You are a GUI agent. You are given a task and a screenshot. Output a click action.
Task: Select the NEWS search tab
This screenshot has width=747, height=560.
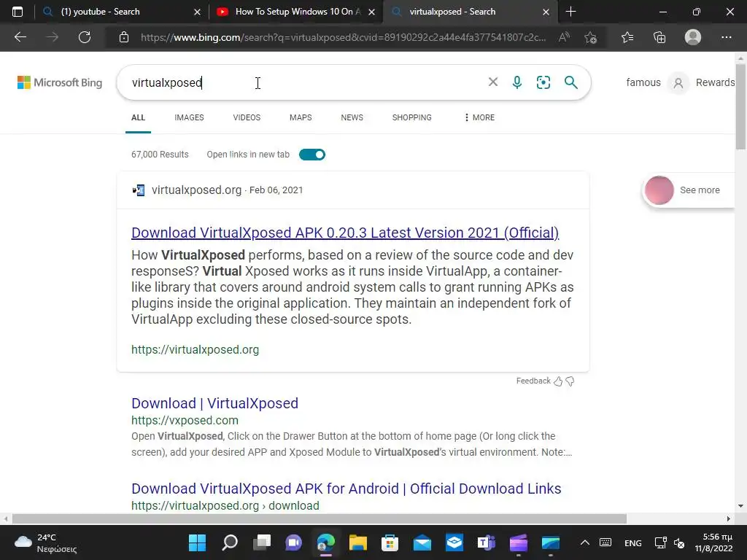(352, 117)
